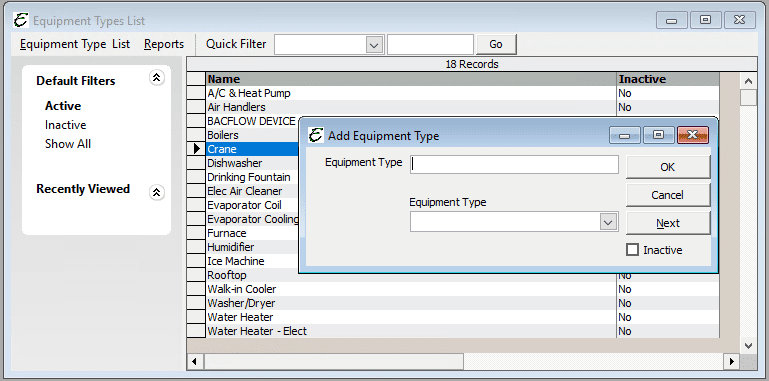Click OK in Add Equipment Type dialog
Screen dimensions: 769x381
[667, 167]
